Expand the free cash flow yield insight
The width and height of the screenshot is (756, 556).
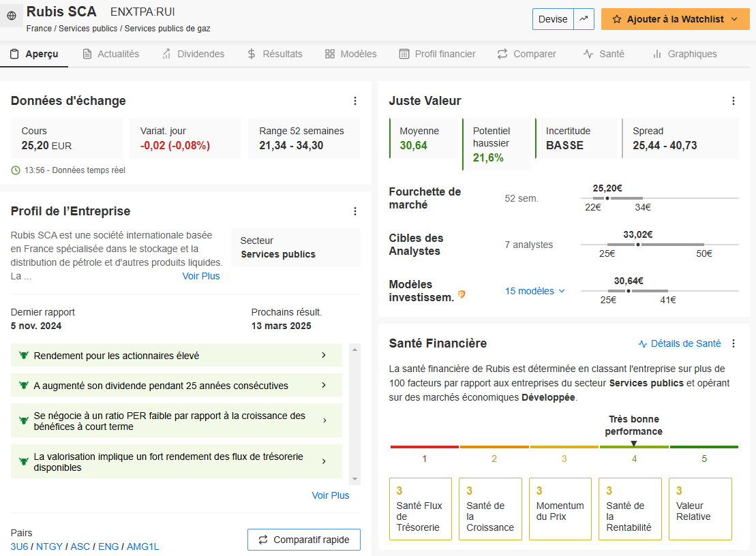pyautogui.click(x=177, y=461)
